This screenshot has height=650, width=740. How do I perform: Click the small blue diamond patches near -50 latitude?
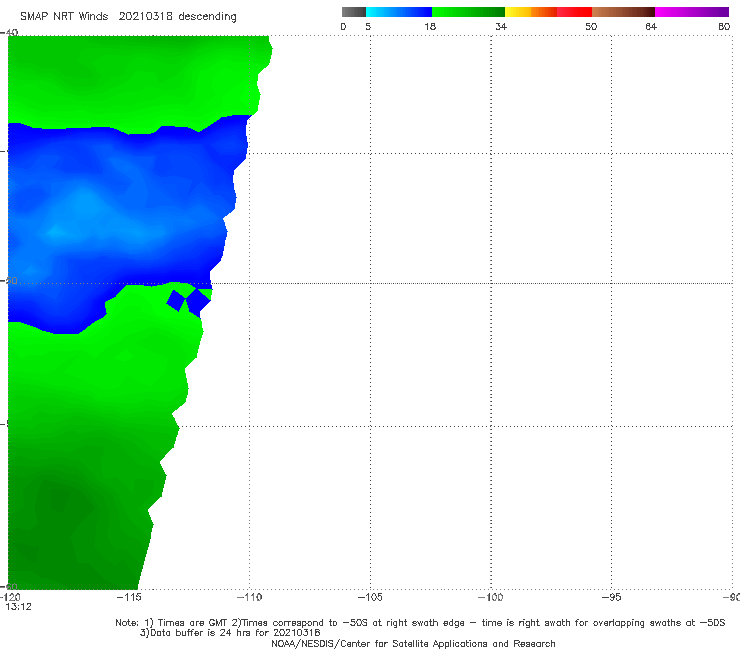point(189,300)
